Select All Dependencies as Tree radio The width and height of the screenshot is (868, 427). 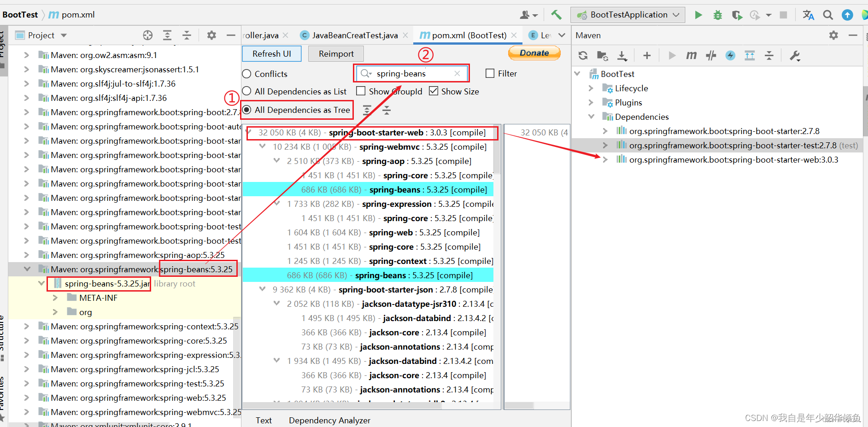point(247,110)
